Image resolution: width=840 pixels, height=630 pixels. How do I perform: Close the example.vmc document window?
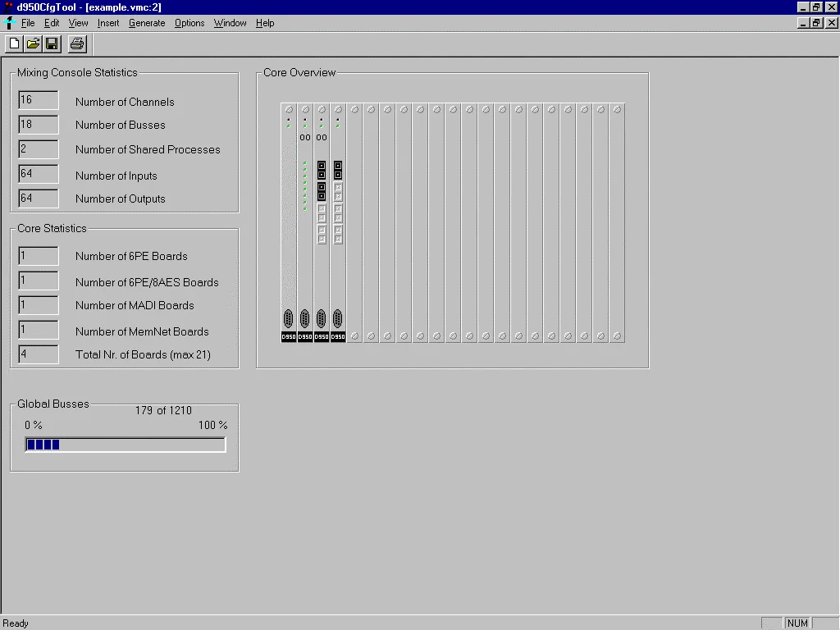click(x=832, y=22)
